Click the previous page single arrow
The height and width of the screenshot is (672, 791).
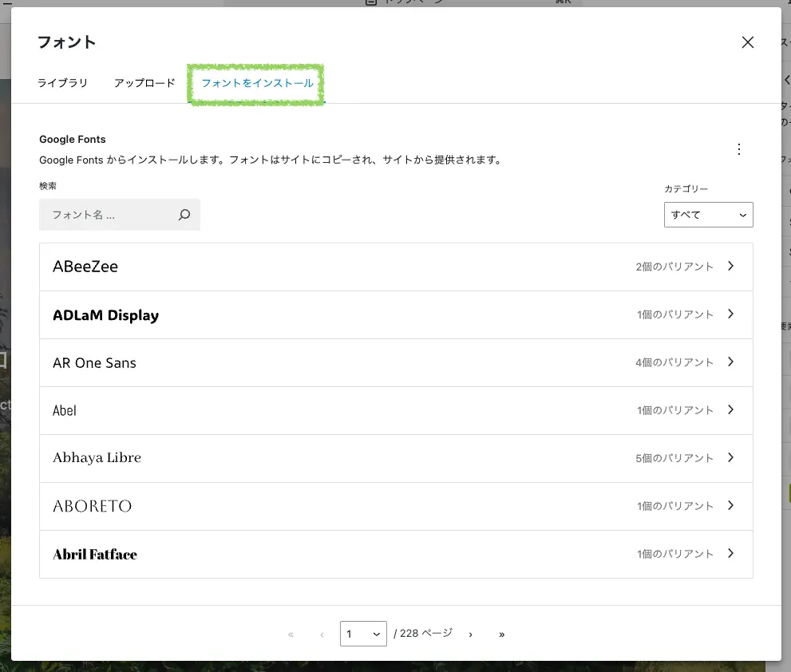(x=322, y=634)
